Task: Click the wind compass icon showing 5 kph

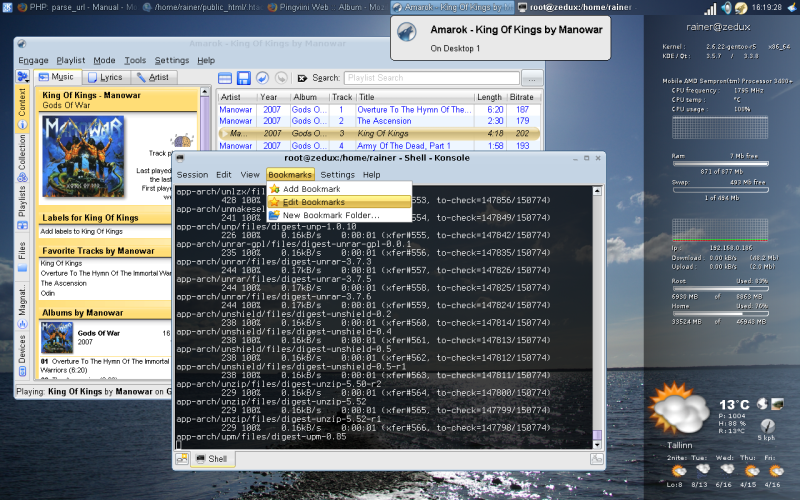Action: 767,426
